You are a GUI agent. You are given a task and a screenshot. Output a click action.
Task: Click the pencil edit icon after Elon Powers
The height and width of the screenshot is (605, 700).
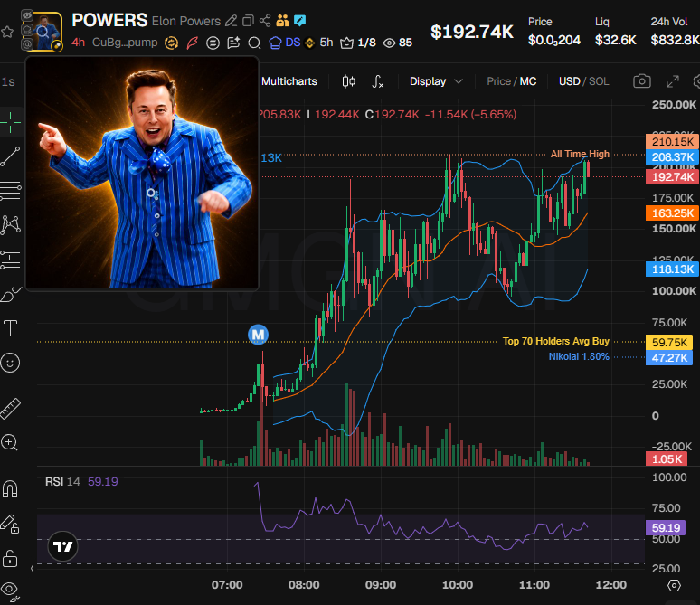coord(231,21)
